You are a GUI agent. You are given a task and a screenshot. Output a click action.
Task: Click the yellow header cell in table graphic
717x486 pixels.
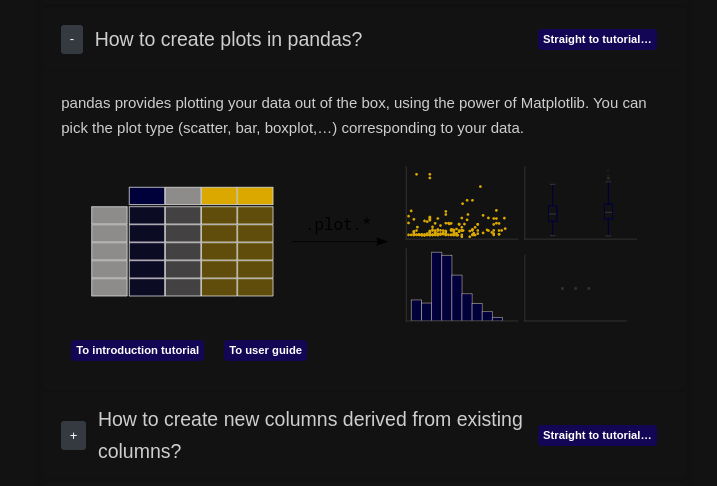(236, 196)
